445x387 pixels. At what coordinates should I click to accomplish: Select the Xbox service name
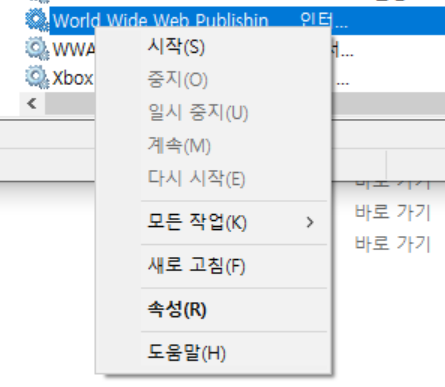[x=73, y=78]
